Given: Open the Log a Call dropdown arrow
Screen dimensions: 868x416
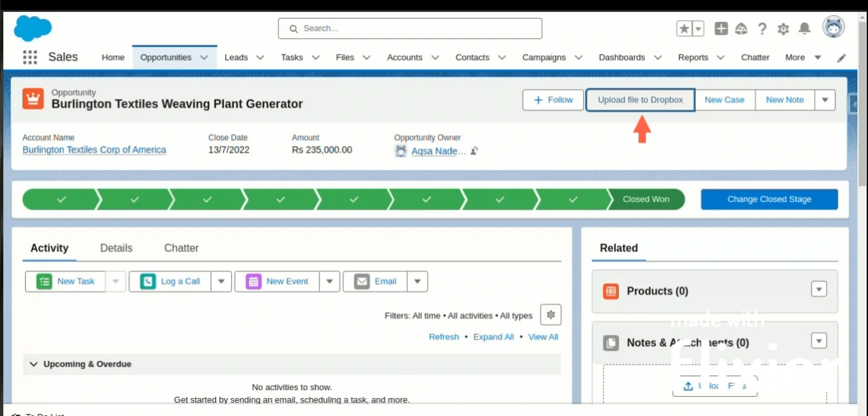Looking at the screenshot, I should [221, 281].
